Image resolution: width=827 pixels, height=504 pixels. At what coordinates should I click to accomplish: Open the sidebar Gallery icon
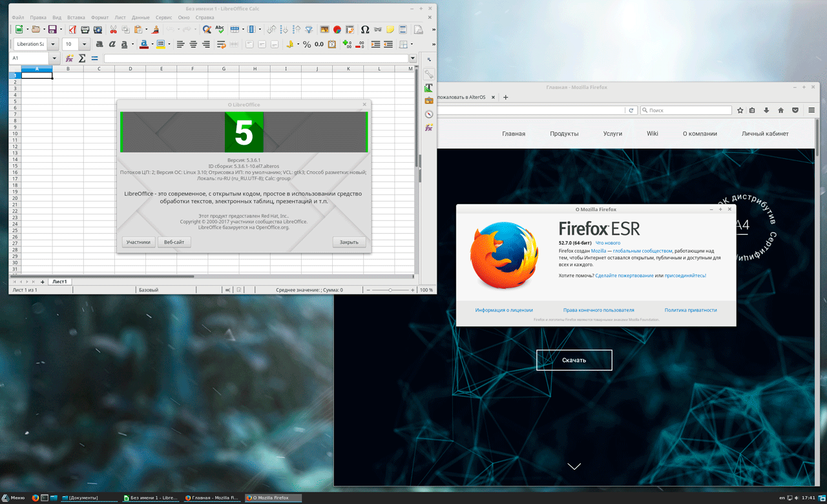428,100
